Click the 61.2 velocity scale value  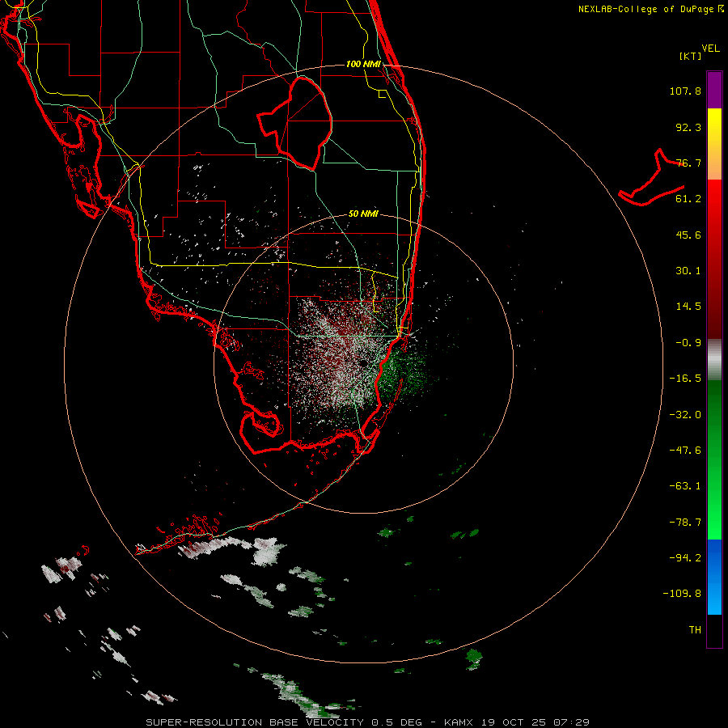[688, 199]
